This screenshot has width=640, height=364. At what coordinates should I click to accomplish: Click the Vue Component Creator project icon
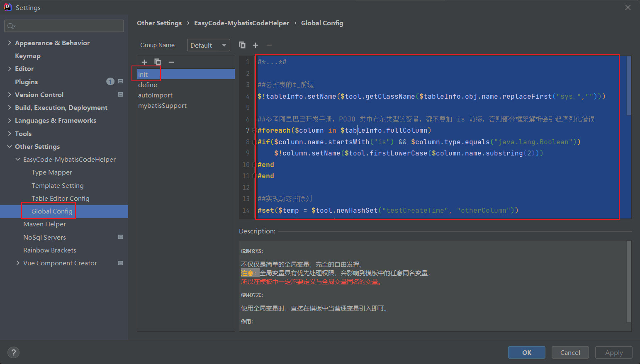[x=121, y=263]
